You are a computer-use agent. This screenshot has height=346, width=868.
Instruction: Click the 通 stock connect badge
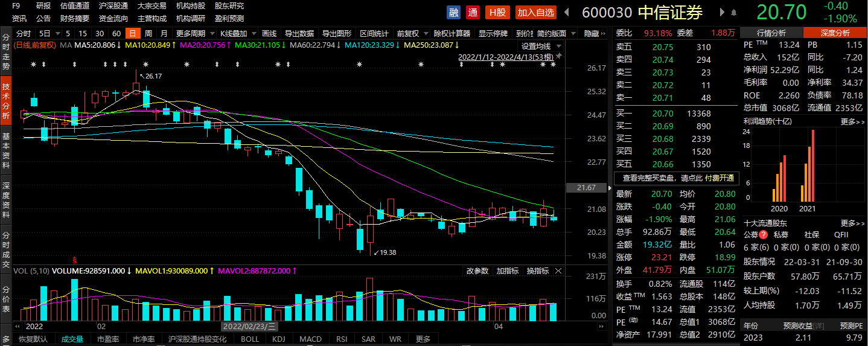pyautogui.click(x=473, y=12)
